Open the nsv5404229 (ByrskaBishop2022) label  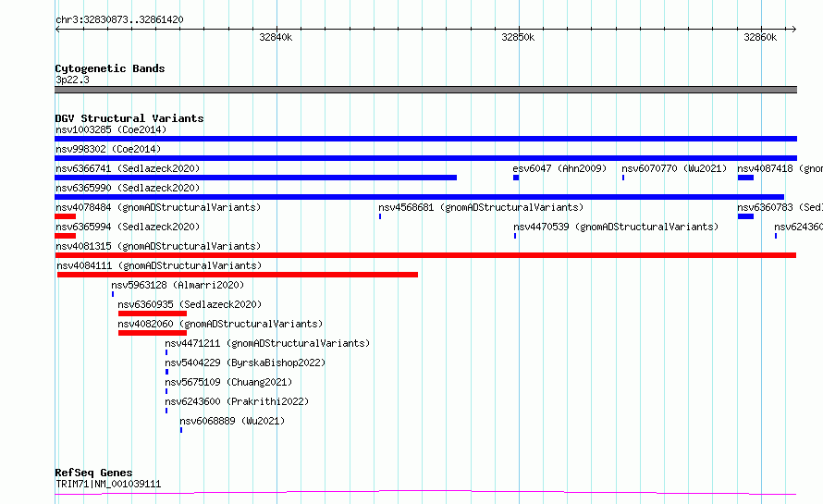[x=245, y=363]
